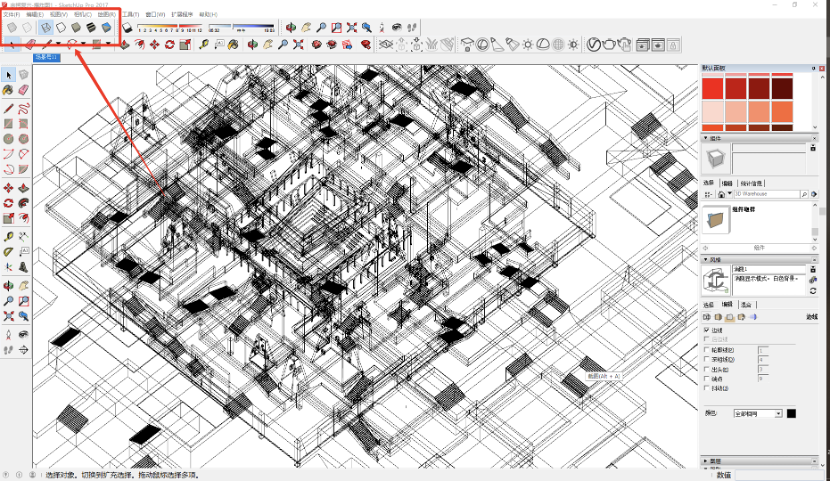The image size is (830, 482).
Task: Enable the 深粗线 (Depth cue) checkbox
Action: pyautogui.click(x=707, y=359)
